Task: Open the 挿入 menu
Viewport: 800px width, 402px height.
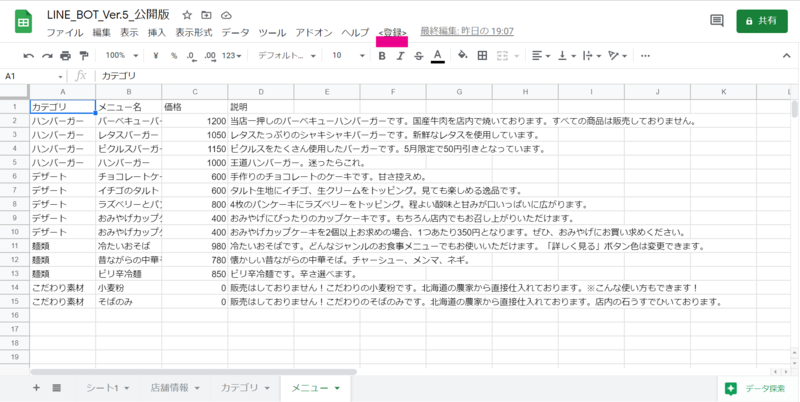Action: (x=157, y=33)
